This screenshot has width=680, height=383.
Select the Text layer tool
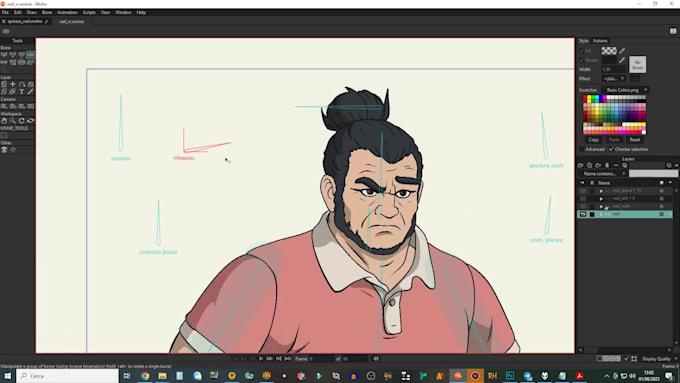tap(21, 92)
